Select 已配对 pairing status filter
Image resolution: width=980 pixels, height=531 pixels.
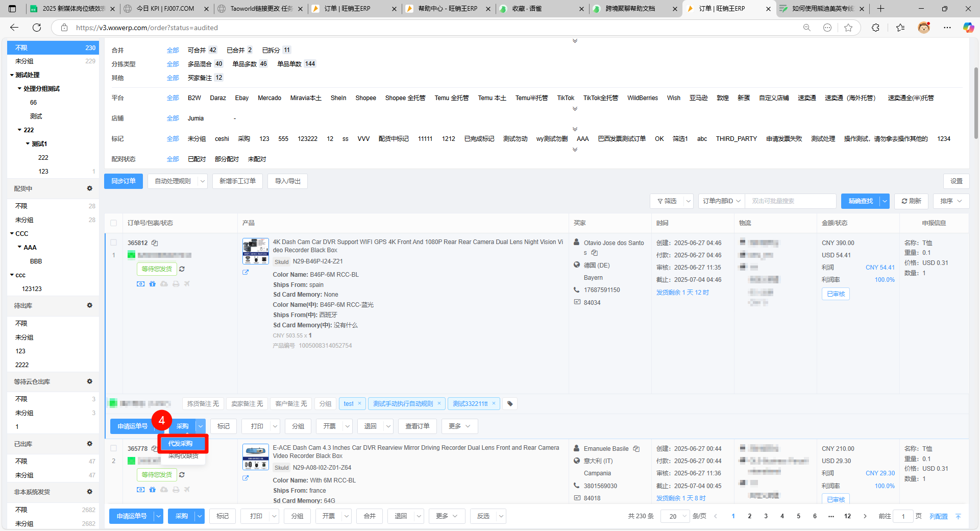pos(197,159)
